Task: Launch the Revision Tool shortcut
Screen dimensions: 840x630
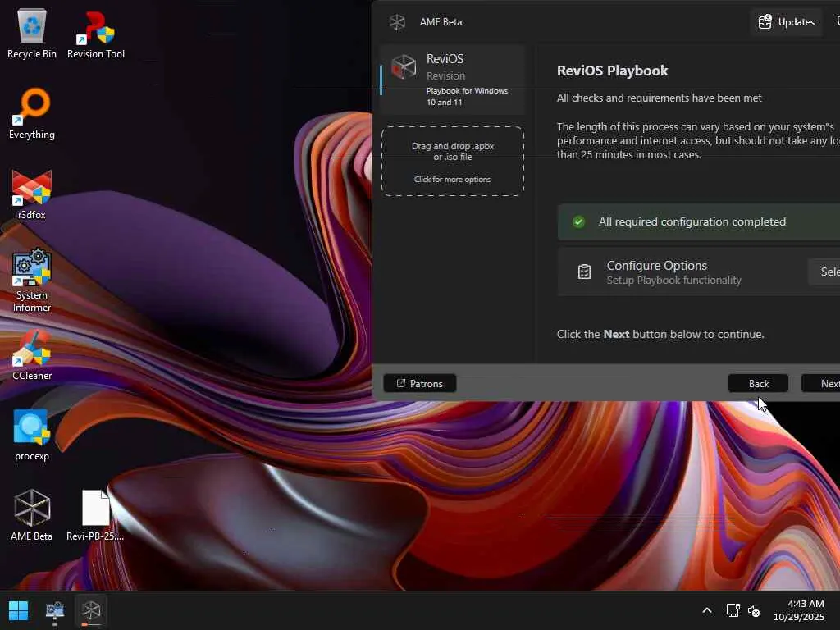Action: [x=96, y=34]
